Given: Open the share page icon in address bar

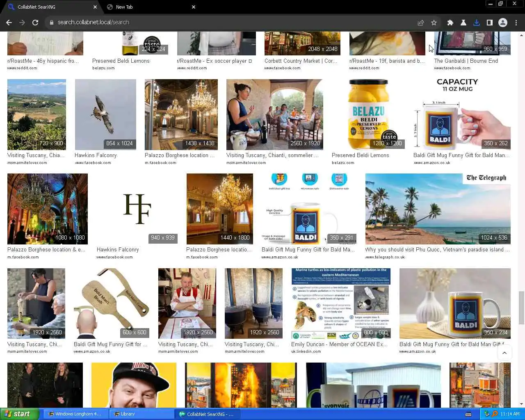Looking at the screenshot, I should [421, 23].
